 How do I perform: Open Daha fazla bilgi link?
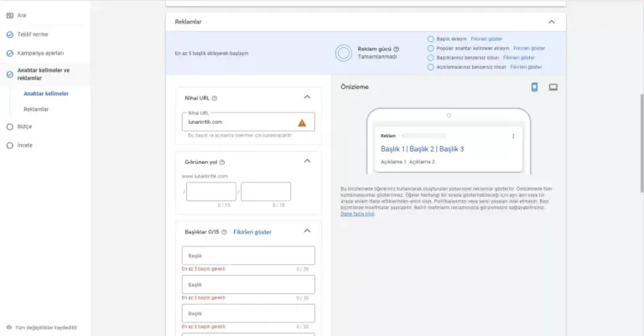[357, 215]
